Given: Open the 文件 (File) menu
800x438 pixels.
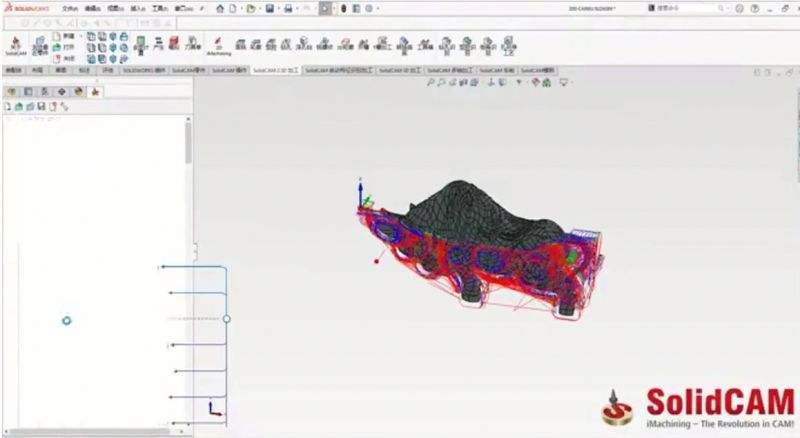Looking at the screenshot, I should click(x=70, y=8).
